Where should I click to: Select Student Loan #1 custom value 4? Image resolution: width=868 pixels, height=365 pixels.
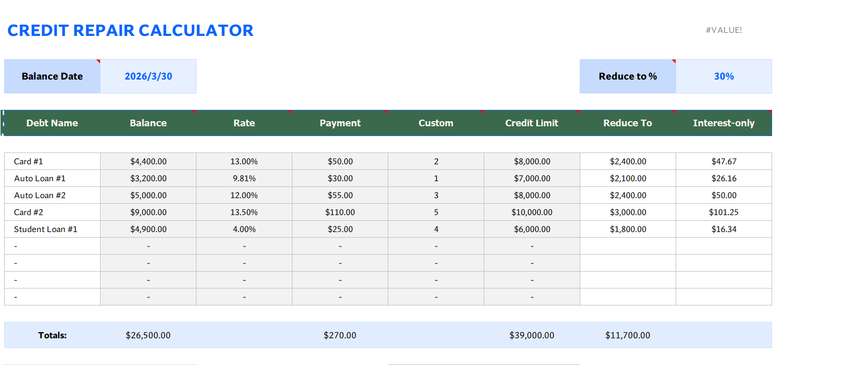point(436,229)
